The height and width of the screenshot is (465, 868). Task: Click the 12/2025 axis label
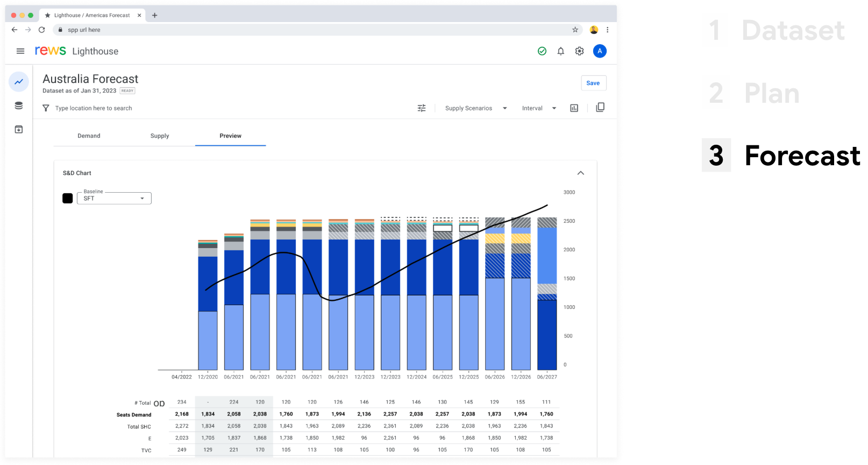(468, 377)
